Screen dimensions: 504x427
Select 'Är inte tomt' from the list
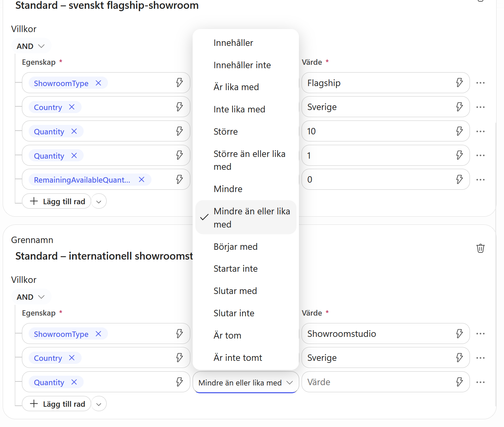(246, 358)
